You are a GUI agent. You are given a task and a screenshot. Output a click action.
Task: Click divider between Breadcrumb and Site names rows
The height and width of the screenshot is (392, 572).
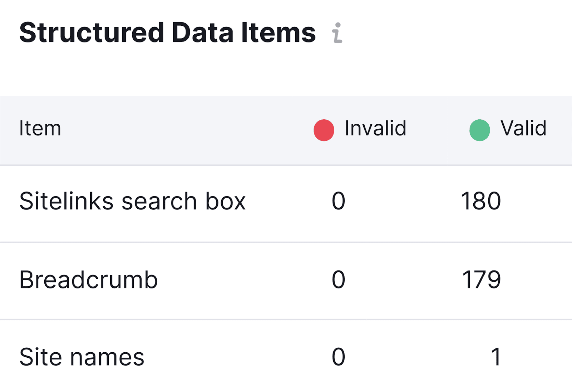(x=286, y=319)
